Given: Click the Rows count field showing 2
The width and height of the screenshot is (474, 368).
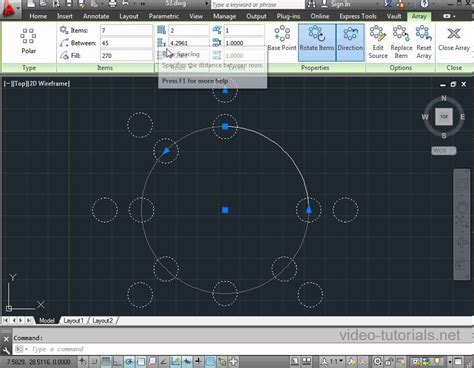Looking at the screenshot, I should [188, 30].
